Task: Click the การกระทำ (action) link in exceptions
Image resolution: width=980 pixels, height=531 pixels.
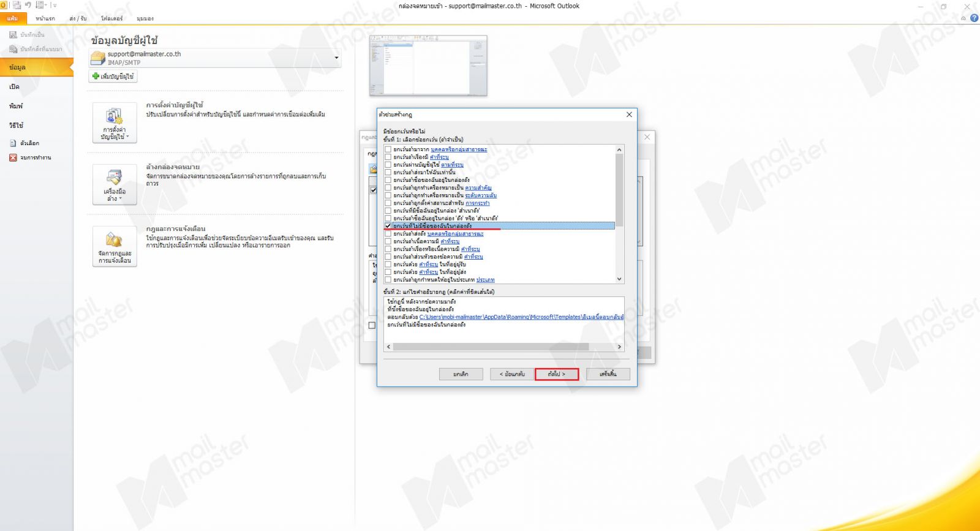Action: click(x=478, y=203)
